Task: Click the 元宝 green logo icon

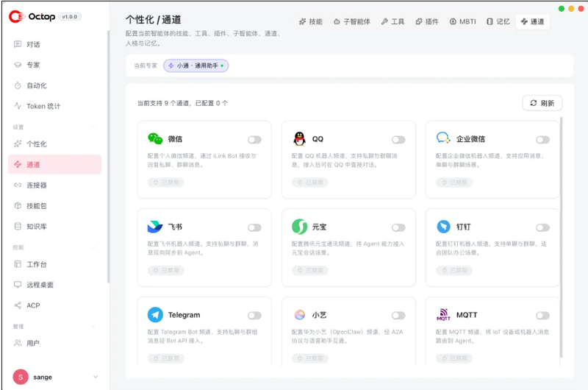Action: click(299, 227)
